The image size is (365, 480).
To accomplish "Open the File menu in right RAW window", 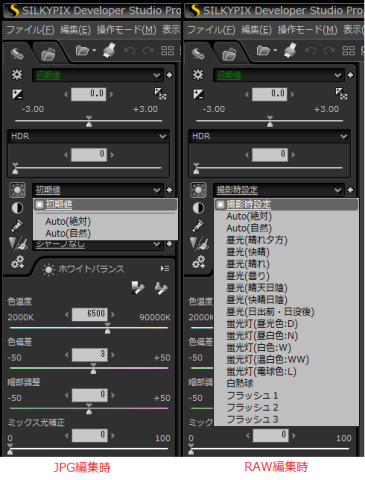I will click(x=211, y=30).
